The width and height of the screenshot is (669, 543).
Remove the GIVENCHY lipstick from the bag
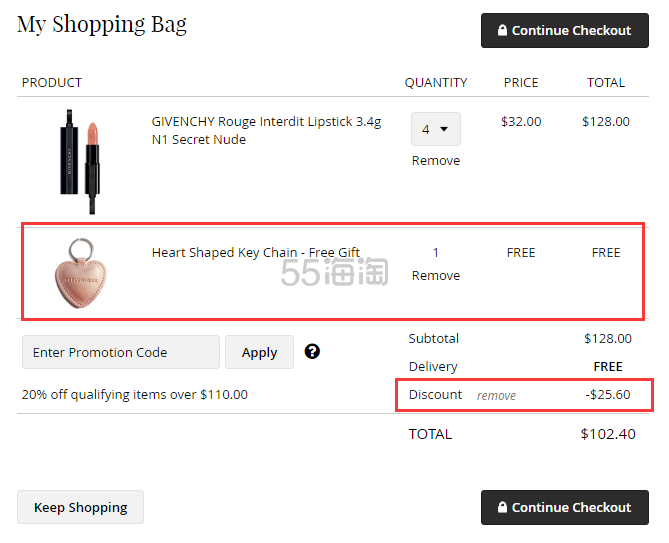(436, 161)
